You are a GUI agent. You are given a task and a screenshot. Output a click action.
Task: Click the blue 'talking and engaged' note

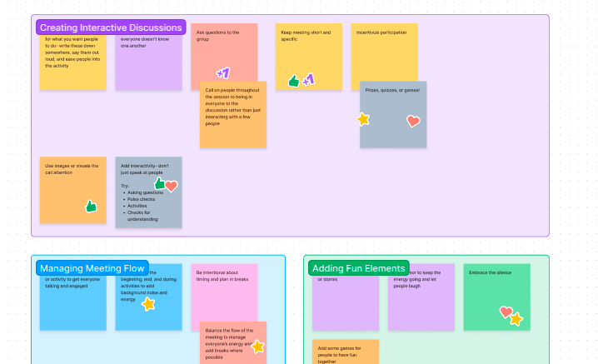72,297
